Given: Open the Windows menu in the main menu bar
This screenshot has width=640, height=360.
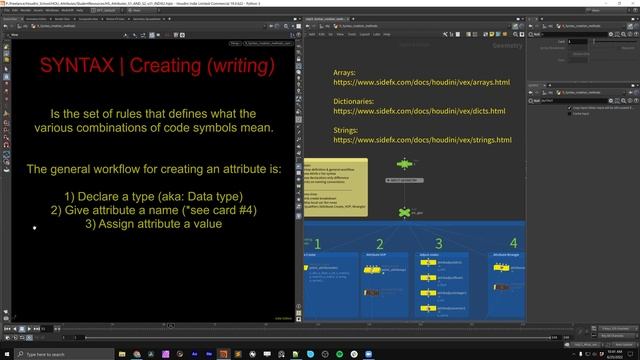Looking at the screenshot, I should click(x=52, y=10).
